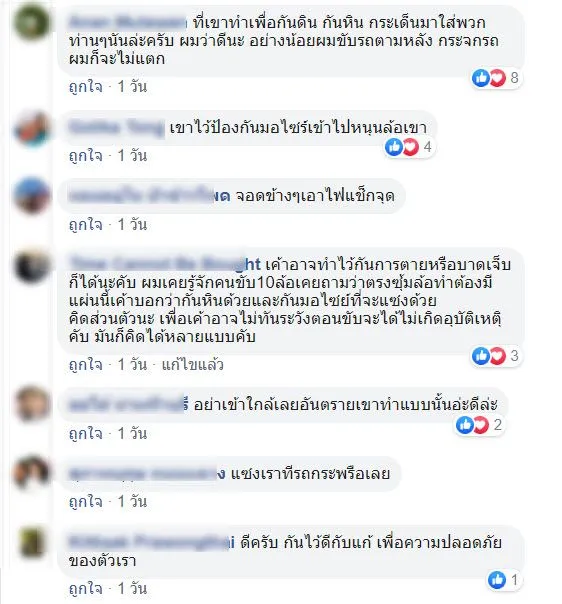Click the like reaction icon with 8 reactions
This screenshot has height=604, width=562.
481,78
